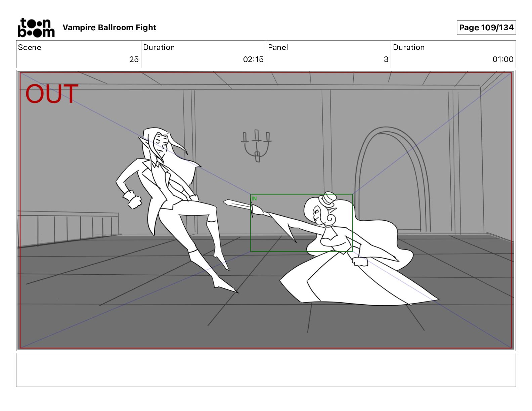The width and height of the screenshot is (532, 411).
Task: Click the storyboard panel drawing
Action: pyautogui.click(x=266, y=211)
